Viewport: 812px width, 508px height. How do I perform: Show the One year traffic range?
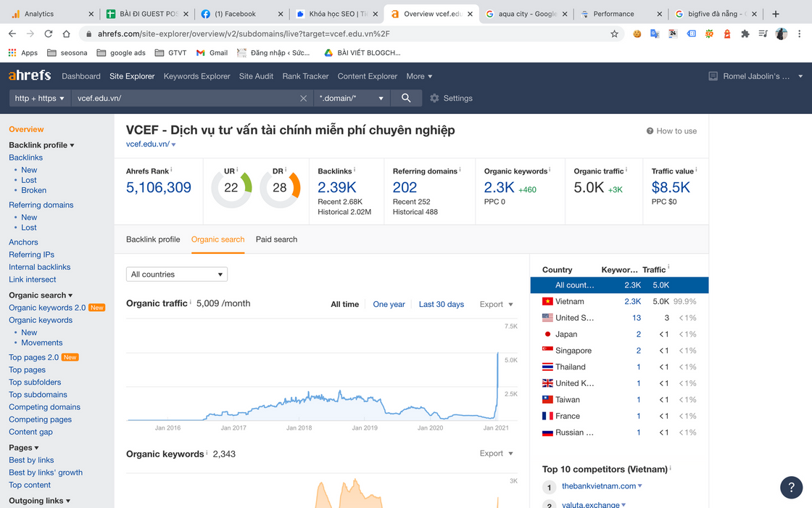click(389, 305)
